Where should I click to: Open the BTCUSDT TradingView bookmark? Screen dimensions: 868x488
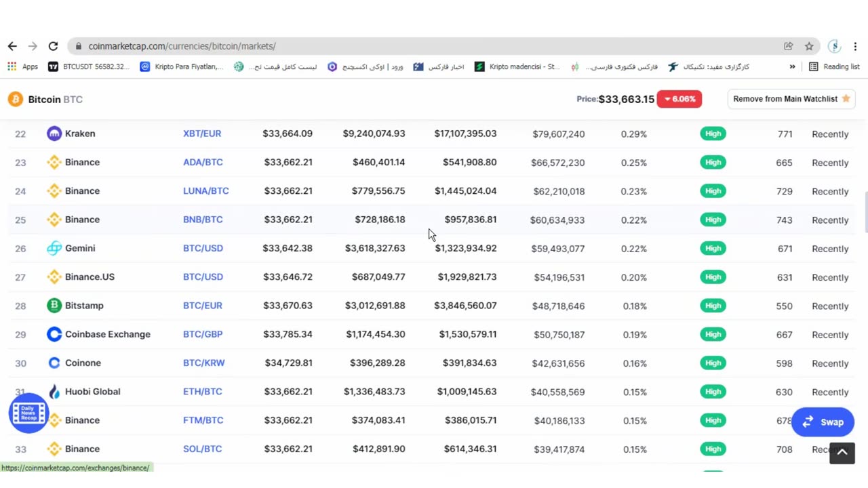[89, 66]
